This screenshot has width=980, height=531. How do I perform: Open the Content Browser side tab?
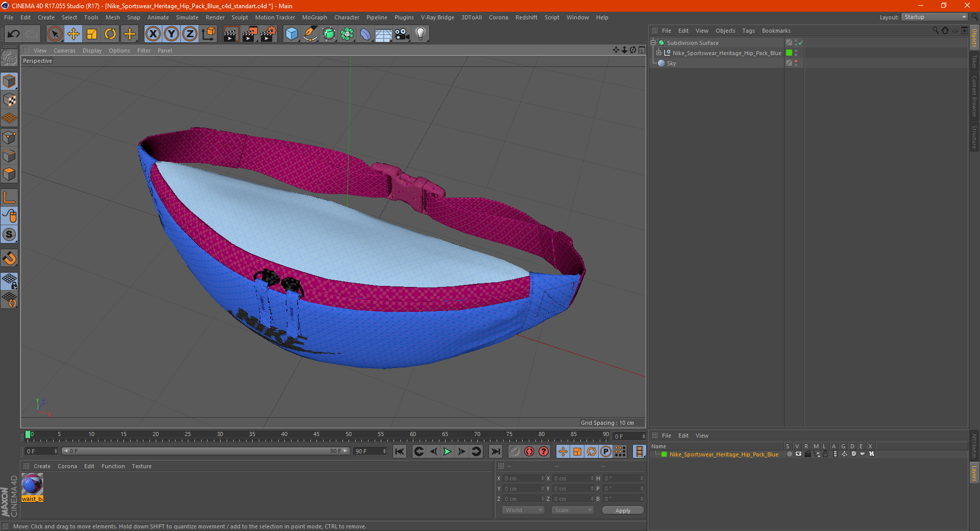(x=974, y=96)
